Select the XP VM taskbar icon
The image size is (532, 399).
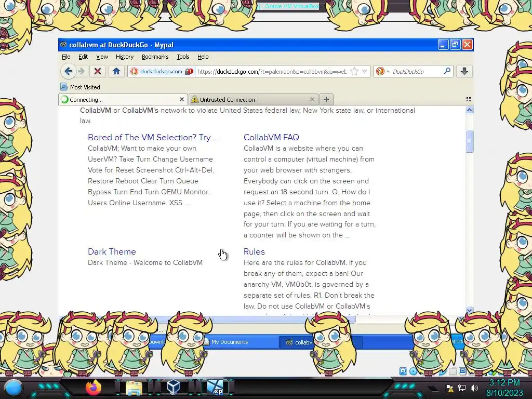click(x=215, y=388)
